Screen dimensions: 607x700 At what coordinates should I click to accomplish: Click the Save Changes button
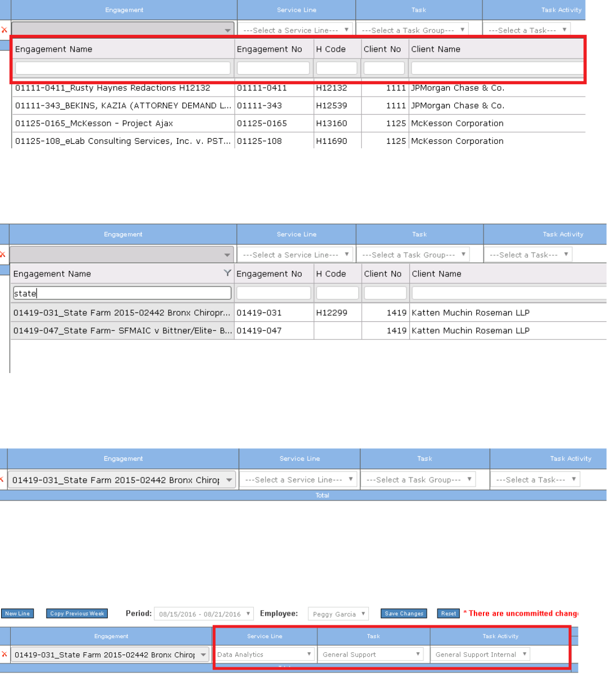click(x=404, y=613)
